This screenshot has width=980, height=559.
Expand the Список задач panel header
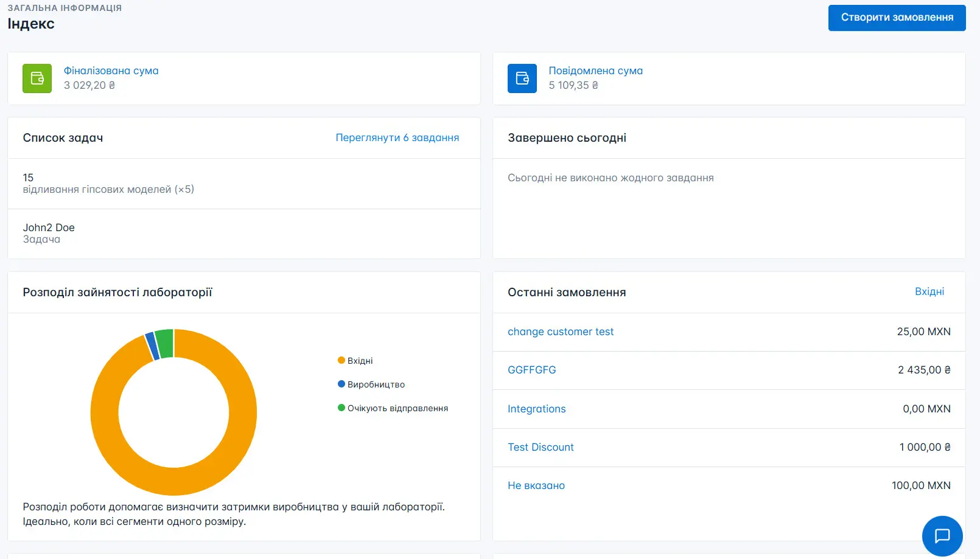[x=63, y=137]
